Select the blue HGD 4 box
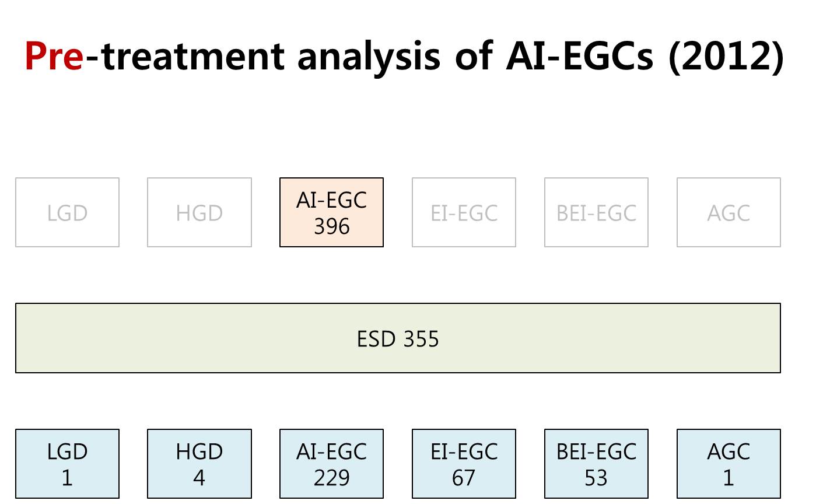Viewport: 823px width, 504px height. pos(199,464)
